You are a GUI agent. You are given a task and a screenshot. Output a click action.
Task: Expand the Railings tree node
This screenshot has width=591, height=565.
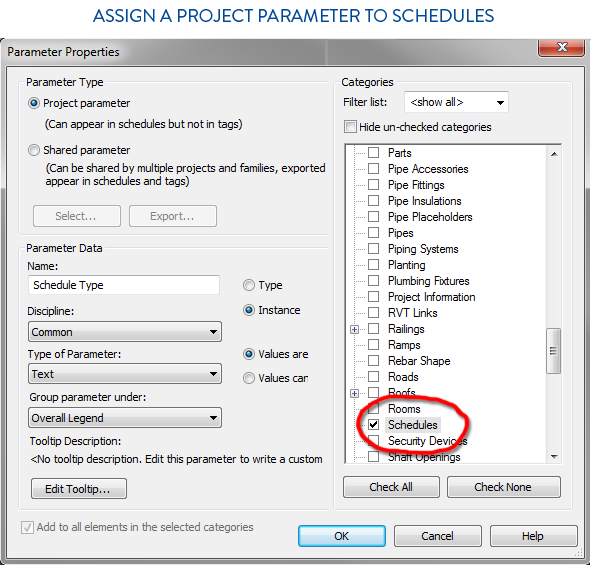click(354, 329)
